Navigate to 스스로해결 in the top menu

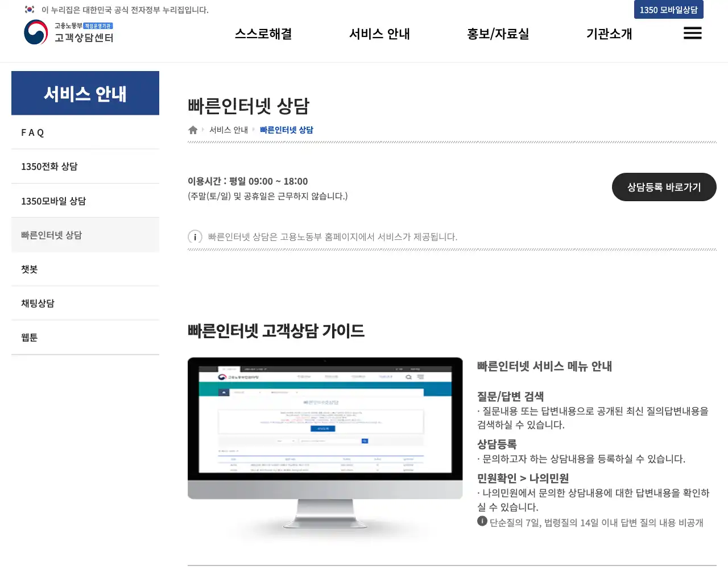(x=263, y=34)
